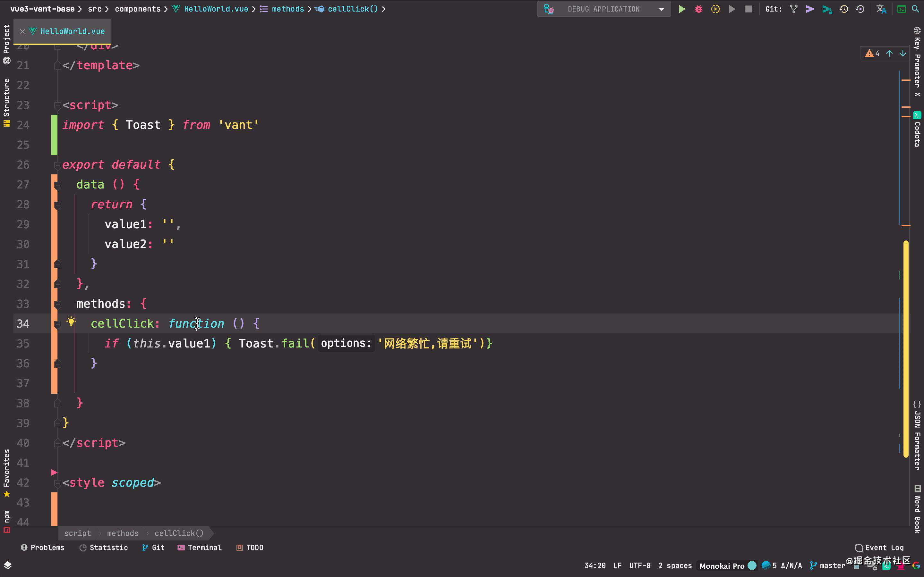Click the Restart debug session icon
The image size is (924, 577).
715,9
